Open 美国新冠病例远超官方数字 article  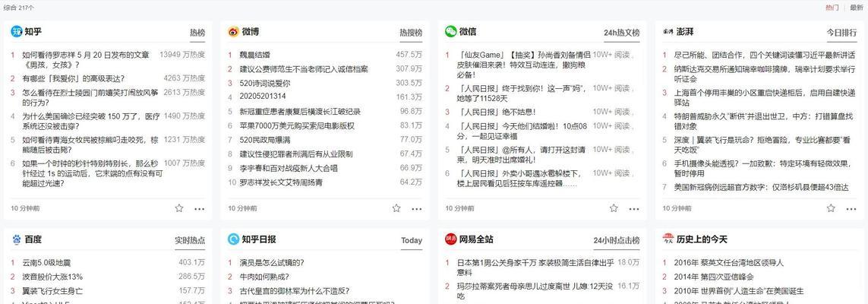[761, 187]
